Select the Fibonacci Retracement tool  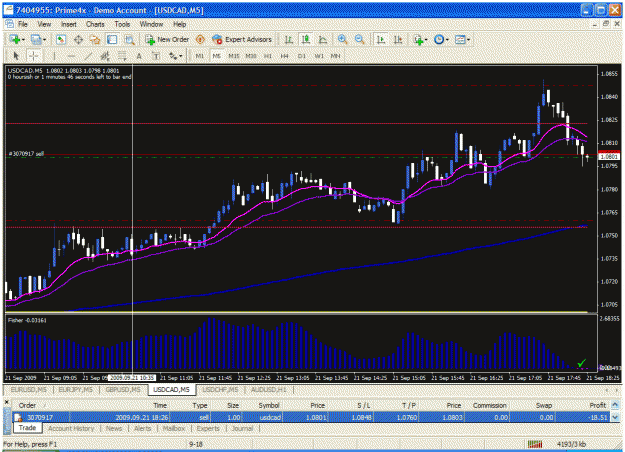pyautogui.click(x=122, y=56)
